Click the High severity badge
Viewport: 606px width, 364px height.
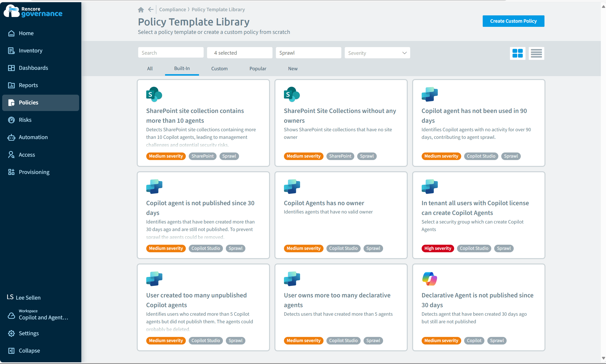[x=437, y=248]
